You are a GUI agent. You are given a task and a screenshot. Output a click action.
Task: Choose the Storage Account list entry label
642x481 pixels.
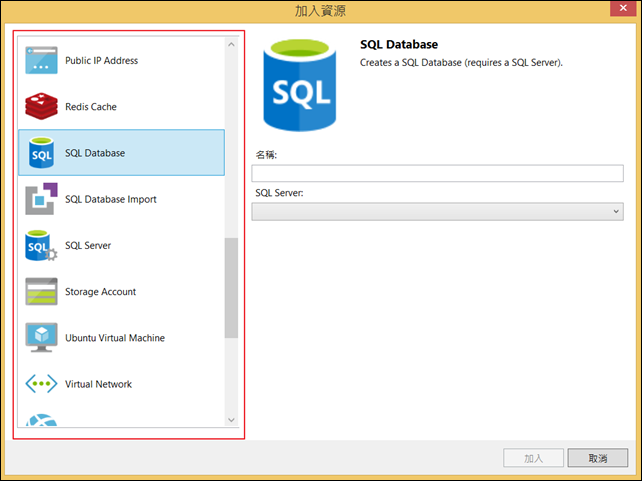coord(100,292)
